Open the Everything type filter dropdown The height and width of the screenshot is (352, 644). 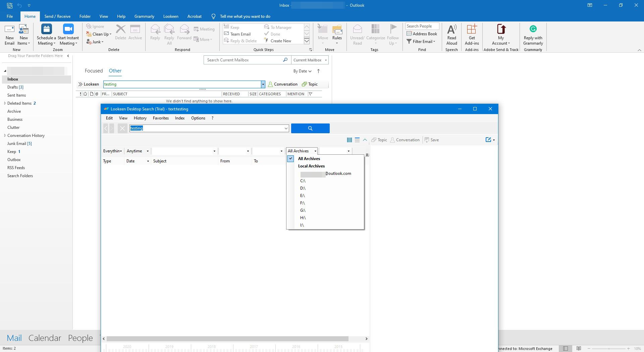[113, 151]
